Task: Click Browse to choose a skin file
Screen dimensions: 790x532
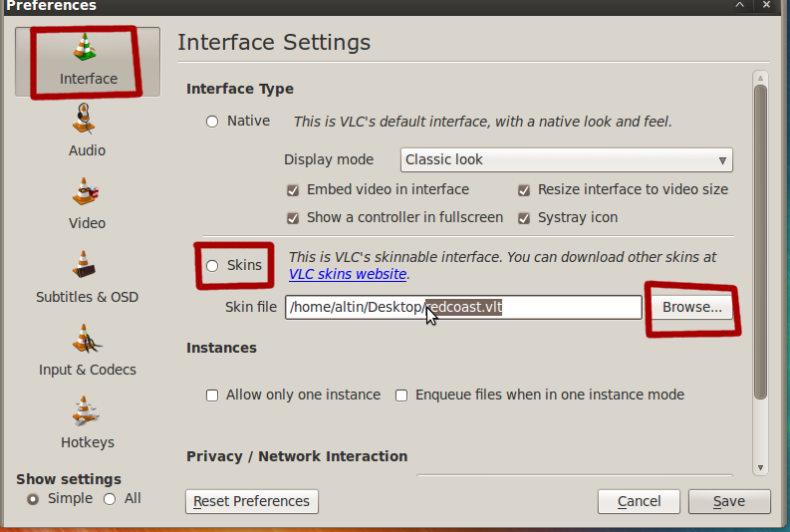Action: pos(691,307)
